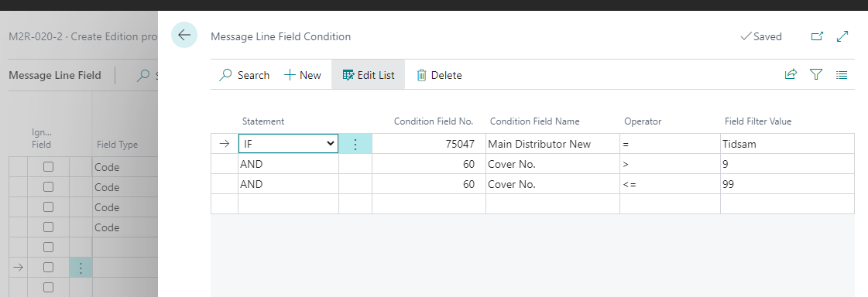Click the AND statement in the > row

coord(288,164)
